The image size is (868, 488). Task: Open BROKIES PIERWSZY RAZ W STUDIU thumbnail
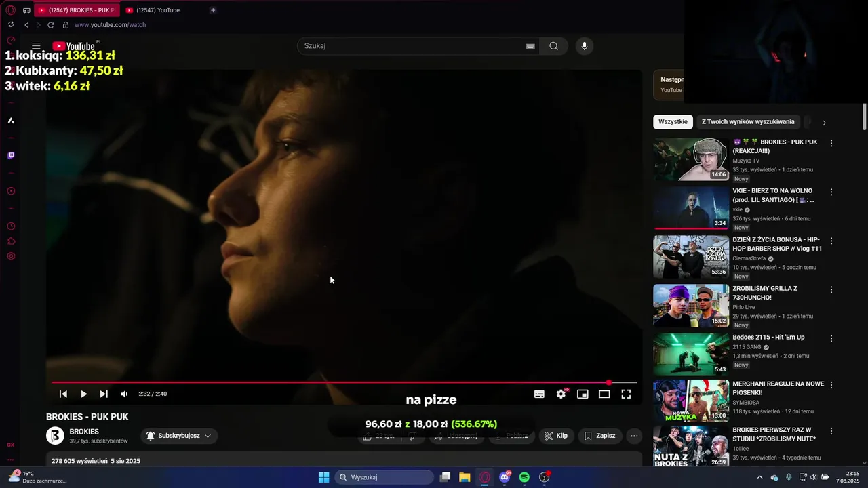tap(691, 447)
